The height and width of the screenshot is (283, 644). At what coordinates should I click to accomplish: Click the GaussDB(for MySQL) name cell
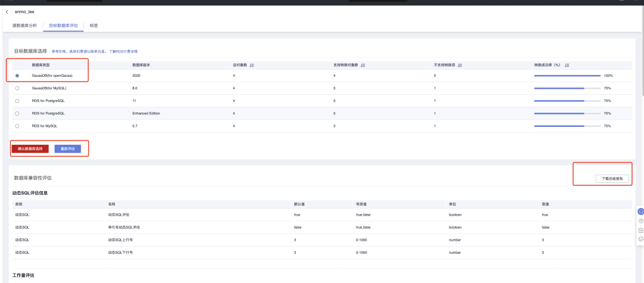[49, 88]
